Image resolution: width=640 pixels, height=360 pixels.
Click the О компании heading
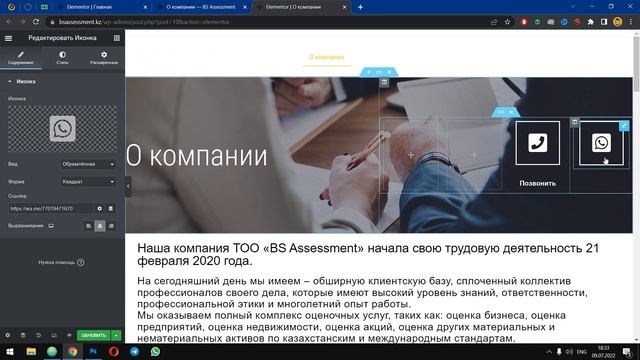point(196,156)
